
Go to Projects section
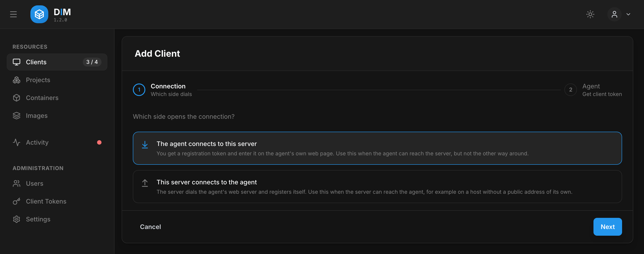(57, 80)
